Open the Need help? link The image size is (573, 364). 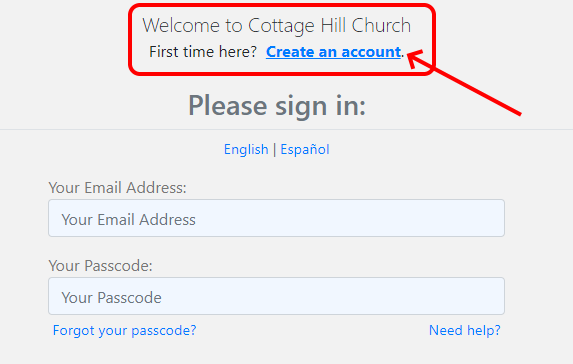[464, 330]
